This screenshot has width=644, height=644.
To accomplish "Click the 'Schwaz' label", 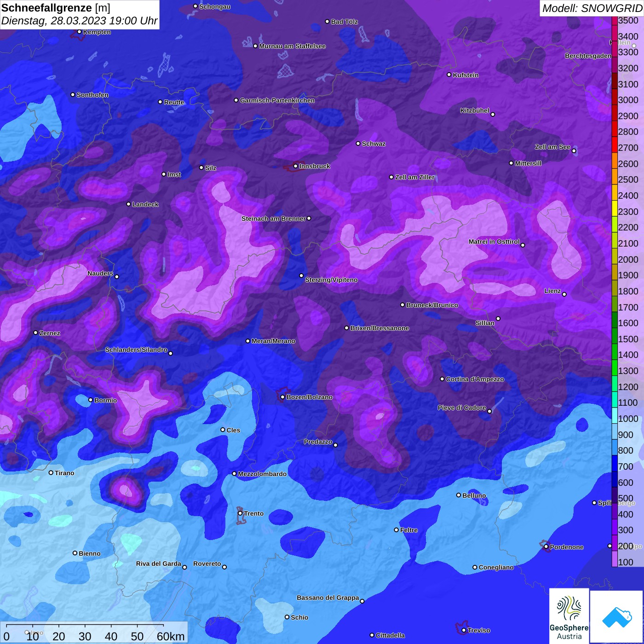I will point(374,144).
